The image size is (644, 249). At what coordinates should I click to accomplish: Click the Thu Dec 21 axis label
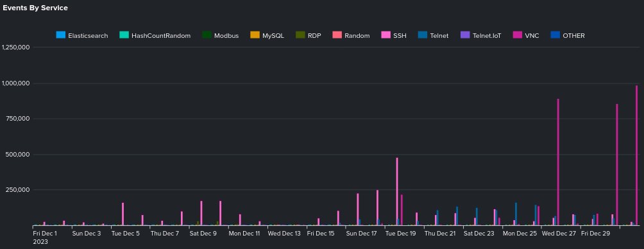(440, 234)
